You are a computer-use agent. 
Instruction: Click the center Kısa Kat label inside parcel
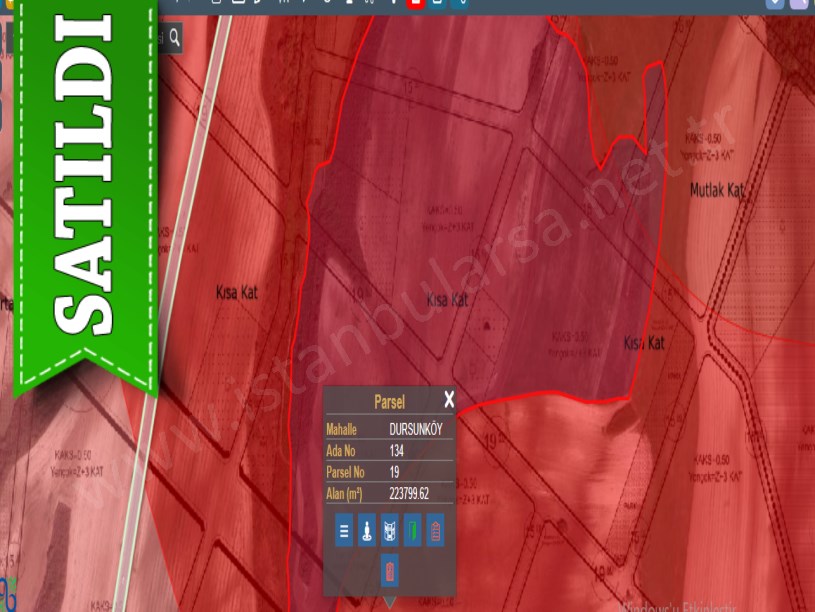pos(447,300)
